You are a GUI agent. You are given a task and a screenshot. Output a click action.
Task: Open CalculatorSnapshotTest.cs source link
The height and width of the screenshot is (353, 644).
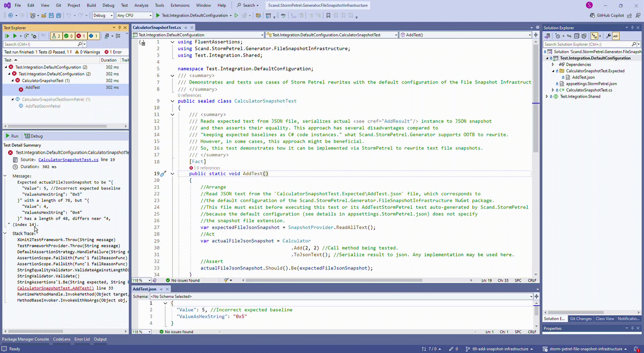[x=68, y=160]
